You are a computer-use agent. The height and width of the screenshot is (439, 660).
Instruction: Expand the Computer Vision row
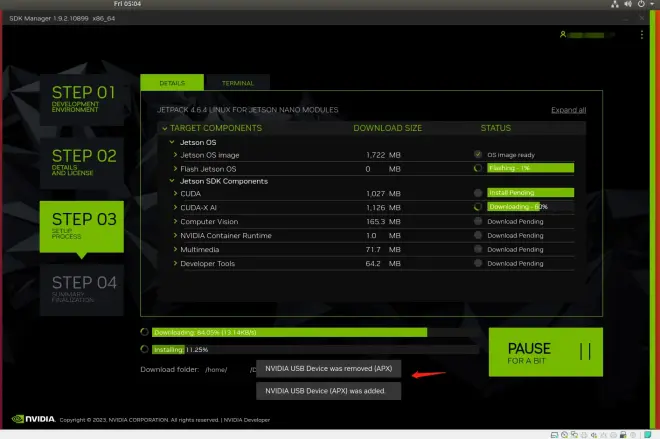tap(175, 221)
